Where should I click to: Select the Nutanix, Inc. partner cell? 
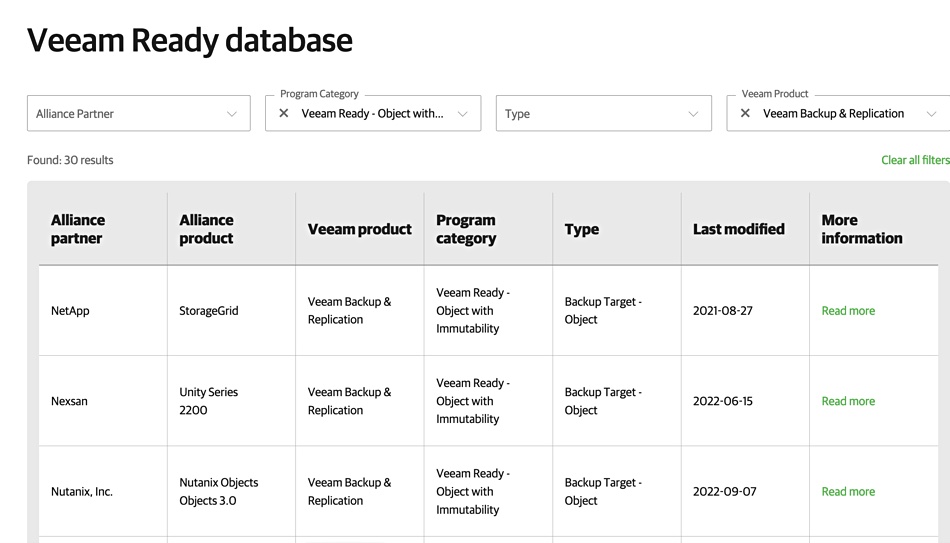click(103, 491)
